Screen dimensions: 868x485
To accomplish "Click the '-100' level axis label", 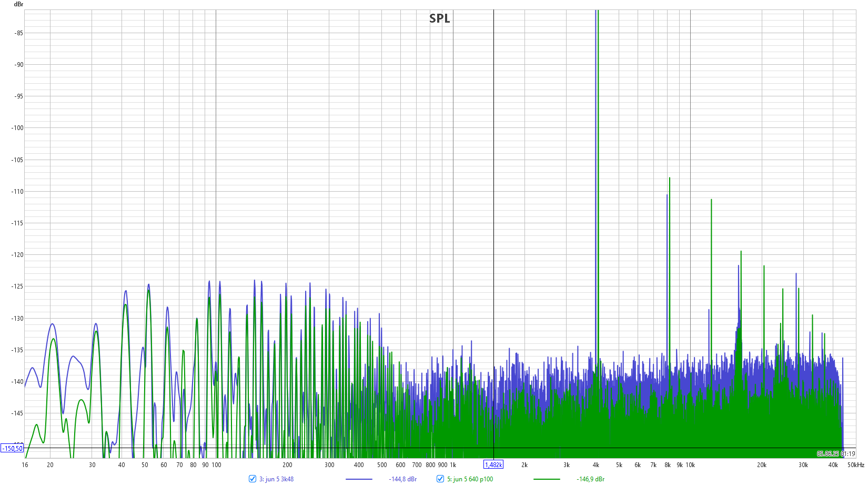I will pos(17,127).
